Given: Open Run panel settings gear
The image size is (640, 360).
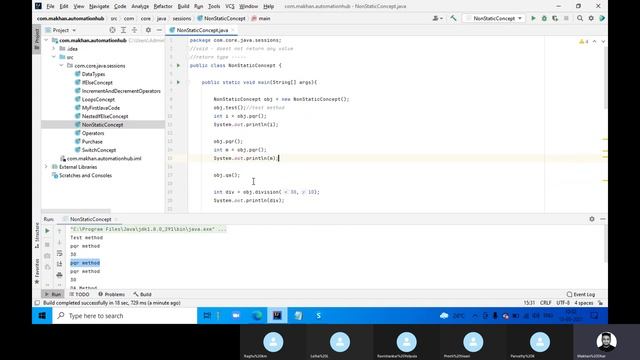Looking at the screenshot, I should (592, 219).
